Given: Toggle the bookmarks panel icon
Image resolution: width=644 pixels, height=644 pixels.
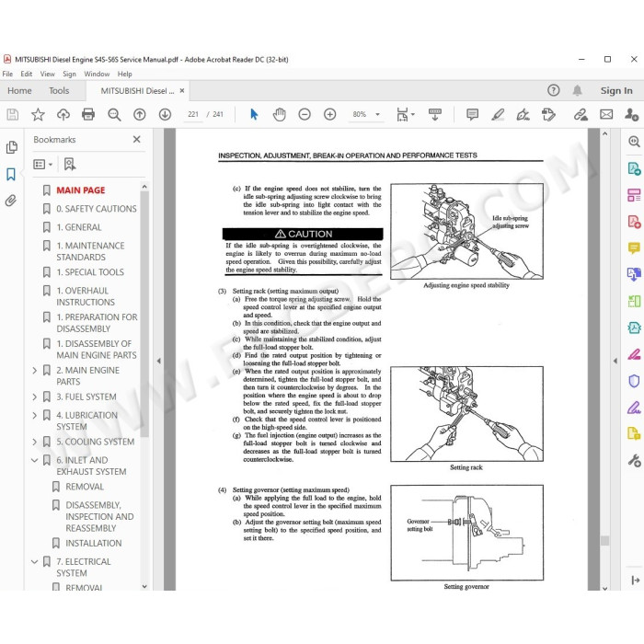Looking at the screenshot, I should [x=11, y=174].
